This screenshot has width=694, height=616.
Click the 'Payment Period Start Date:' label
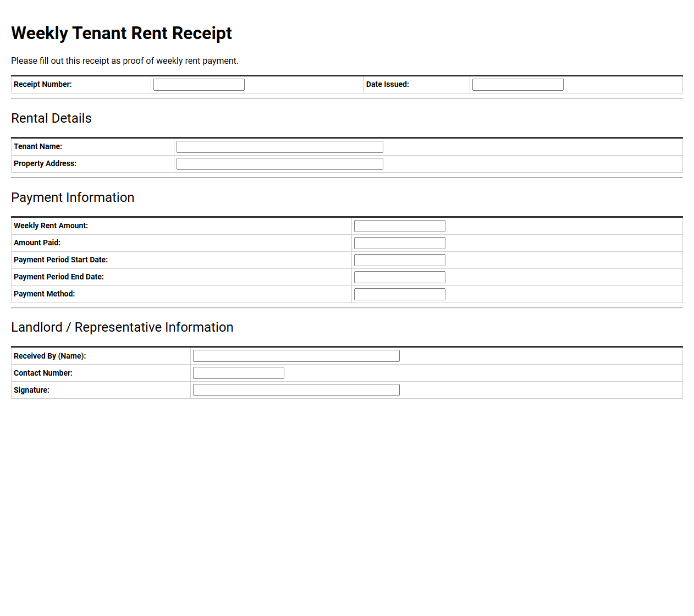click(60, 260)
